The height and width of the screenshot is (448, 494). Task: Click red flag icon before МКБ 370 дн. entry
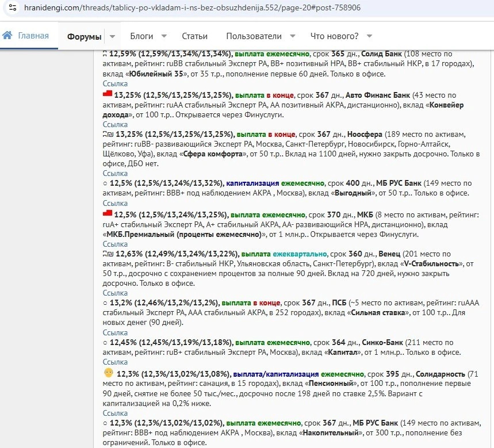pos(108,213)
